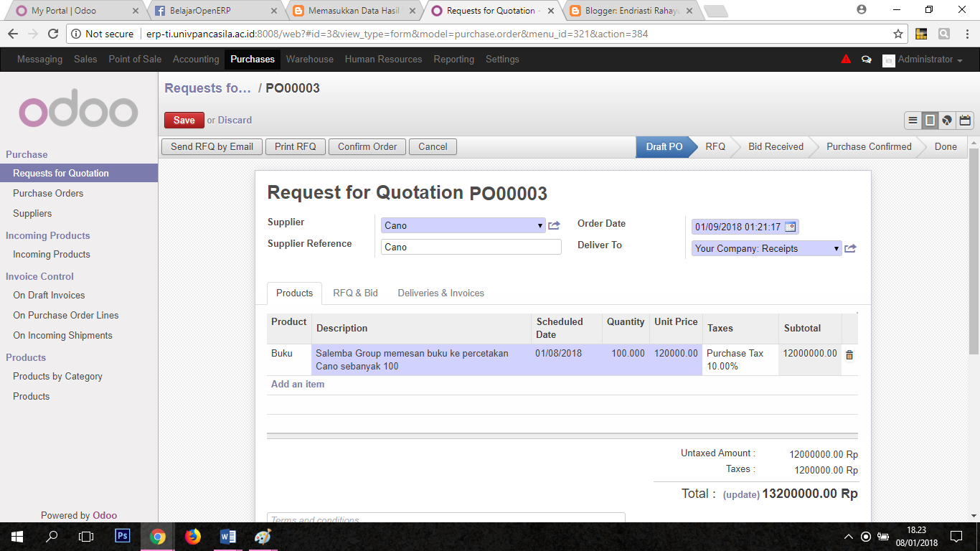Open the Point of Sale menu
Viewport: 980px width, 551px height.
[x=135, y=60]
